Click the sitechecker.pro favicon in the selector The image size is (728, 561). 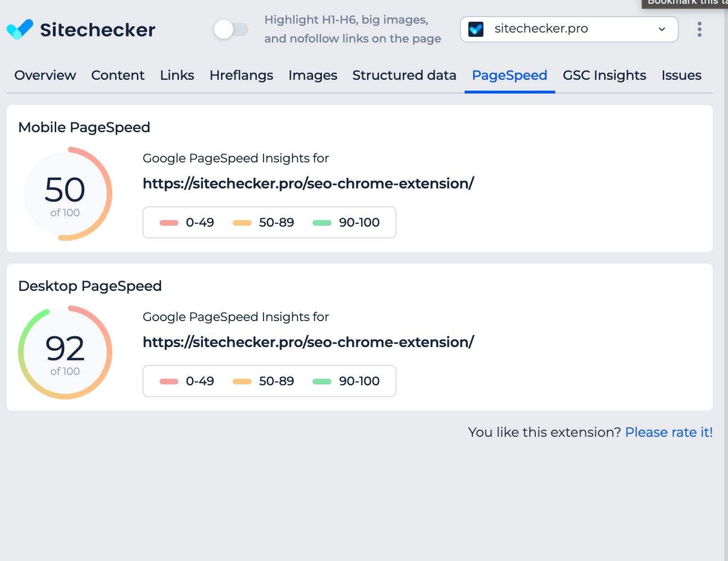click(x=475, y=29)
